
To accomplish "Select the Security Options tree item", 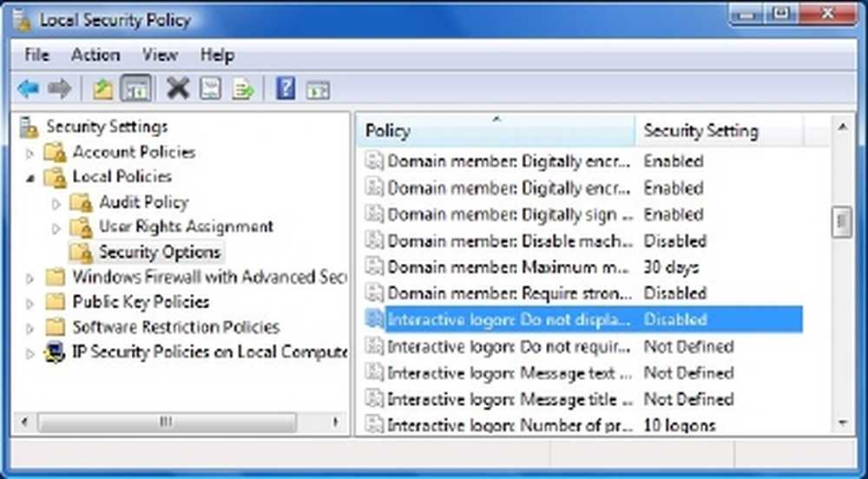I will click(160, 253).
